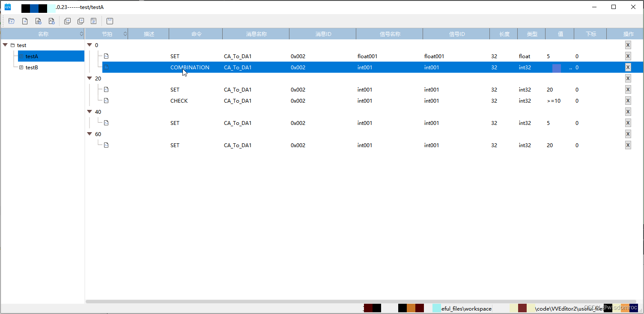Screen dimensions: 644x314
Task: Click script icon of SET row under beat 60
Action: tap(106, 145)
